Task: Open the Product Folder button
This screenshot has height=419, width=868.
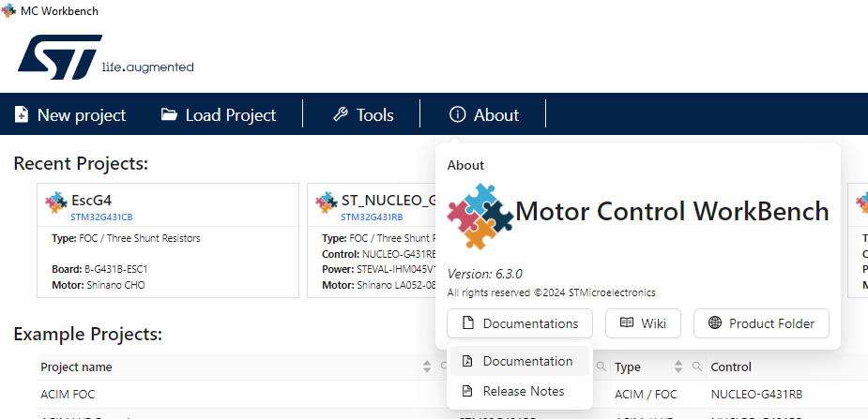Action: point(761,323)
